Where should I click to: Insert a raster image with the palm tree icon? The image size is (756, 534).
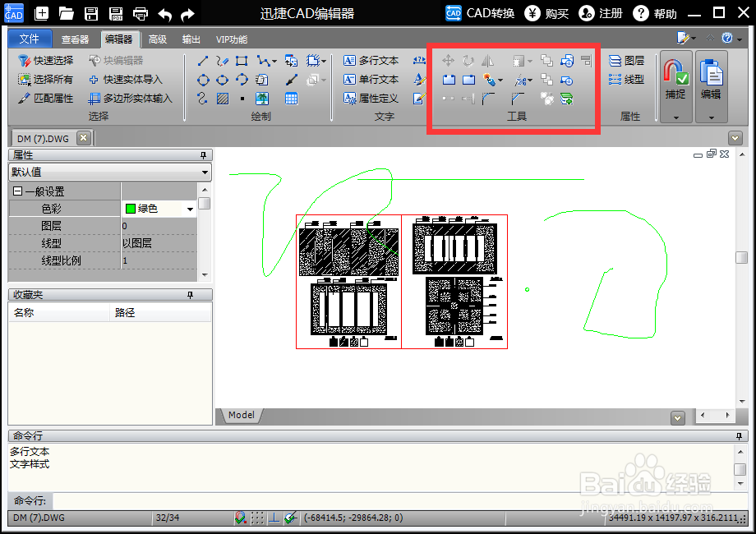tap(262, 99)
